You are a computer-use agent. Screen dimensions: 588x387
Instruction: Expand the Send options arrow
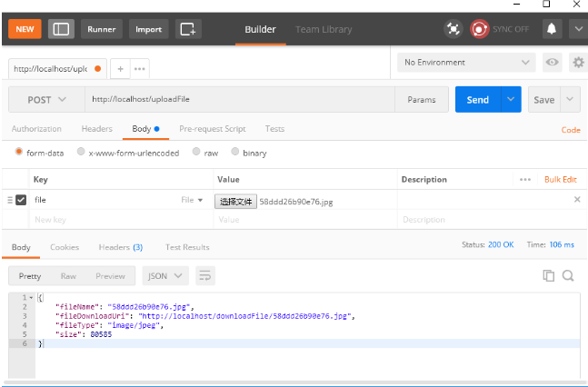[511, 99]
